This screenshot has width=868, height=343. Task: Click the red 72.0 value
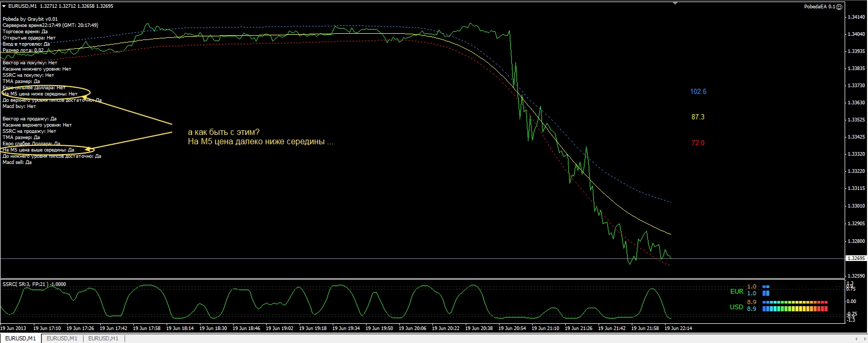point(698,143)
